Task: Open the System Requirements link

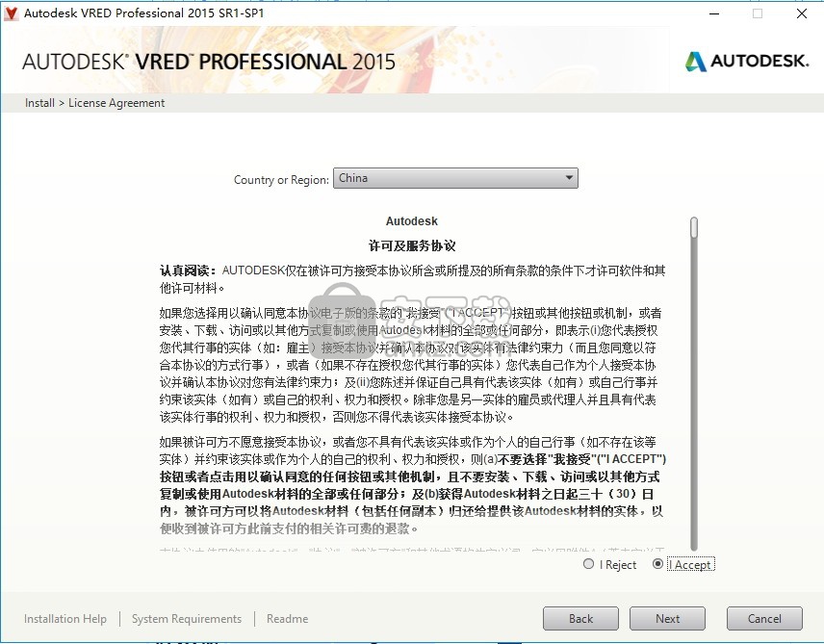Action: pos(187,619)
